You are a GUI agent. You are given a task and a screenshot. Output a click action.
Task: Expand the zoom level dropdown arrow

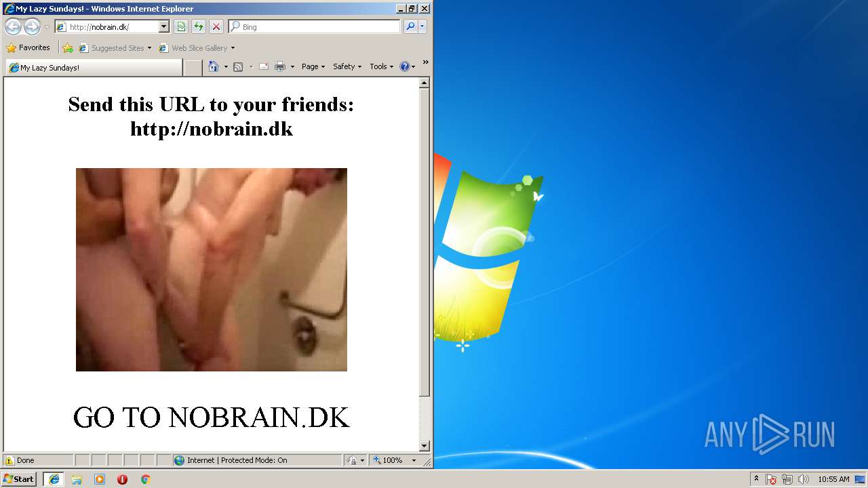(x=414, y=460)
